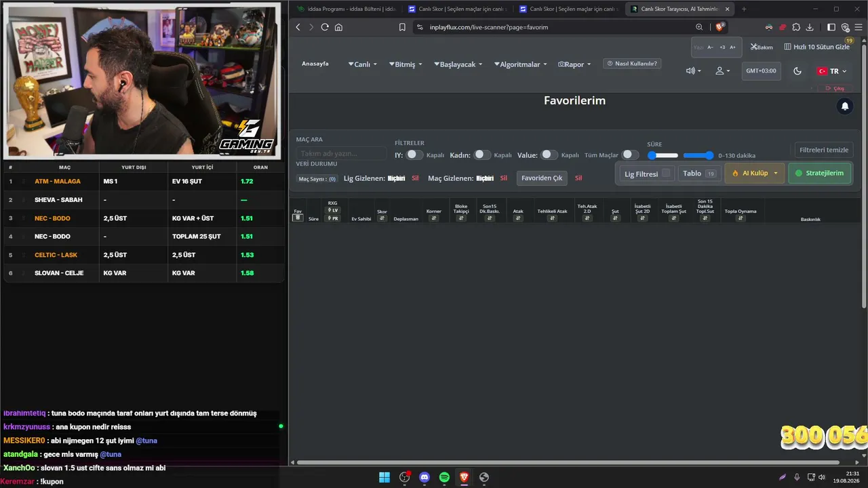Screen dimensions: 868x488
Task: Open Brave Shields lion icon
Action: (719, 27)
